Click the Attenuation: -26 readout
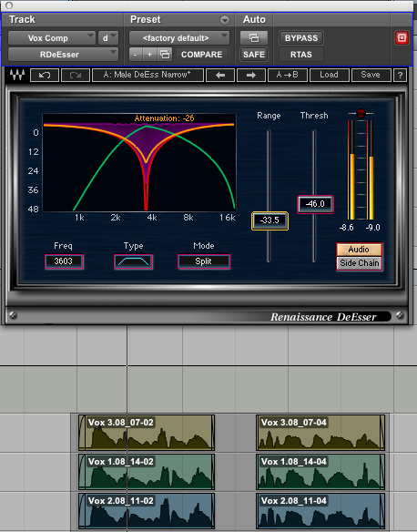 pyautogui.click(x=165, y=118)
